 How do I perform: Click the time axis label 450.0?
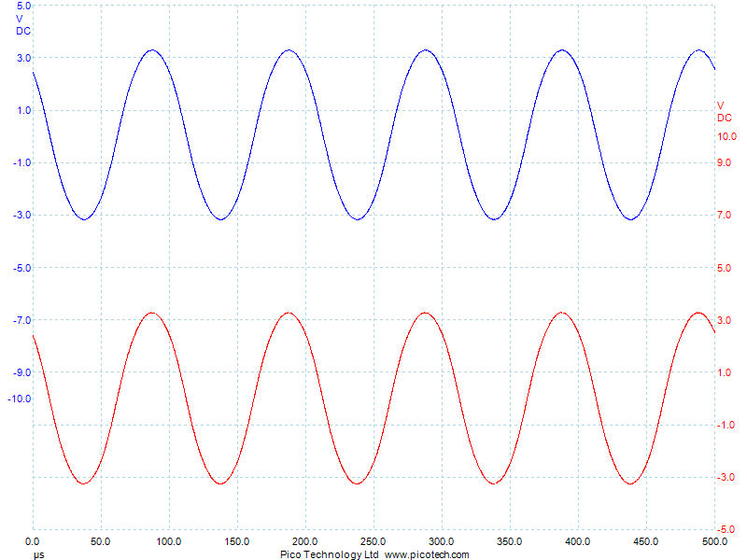point(646,541)
